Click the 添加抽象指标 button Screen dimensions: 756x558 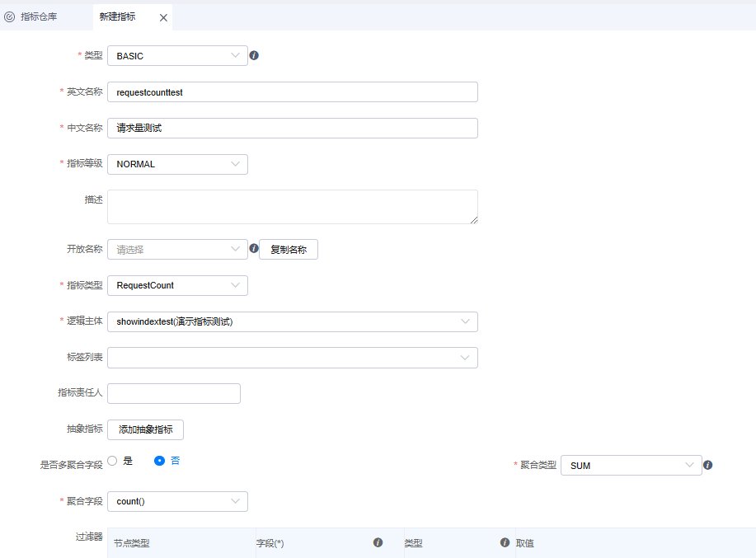coord(145,429)
